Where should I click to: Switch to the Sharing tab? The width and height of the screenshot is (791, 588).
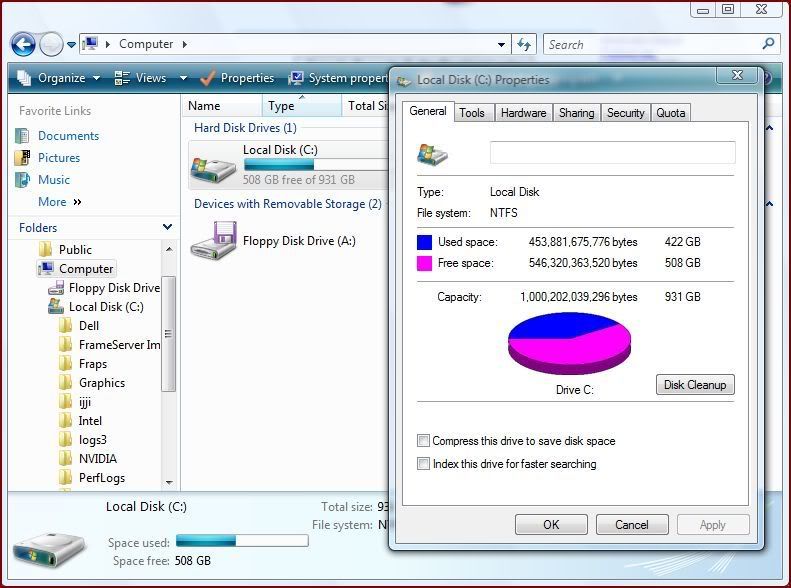point(576,113)
